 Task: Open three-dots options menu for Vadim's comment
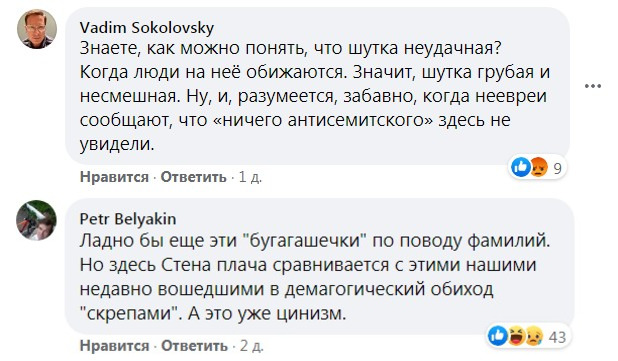pos(593,86)
